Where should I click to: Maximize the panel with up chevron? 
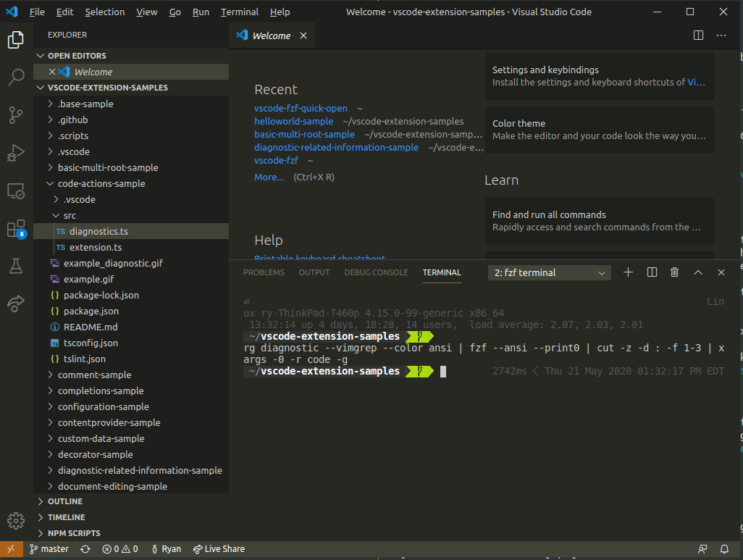point(697,272)
